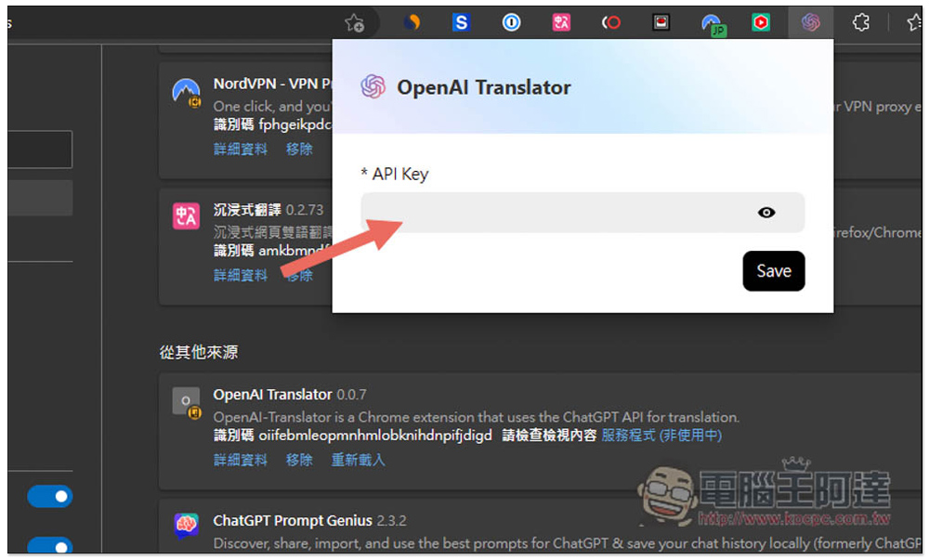Click 重新載入 for OpenAI Translator
The image size is (929, 560).
click(x=358, y=460)
